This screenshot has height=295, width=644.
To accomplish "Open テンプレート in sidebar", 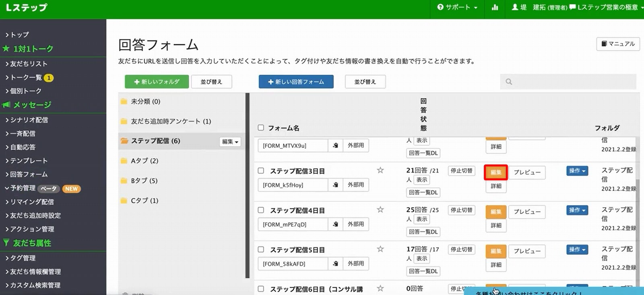I will (x=26, y=161).
